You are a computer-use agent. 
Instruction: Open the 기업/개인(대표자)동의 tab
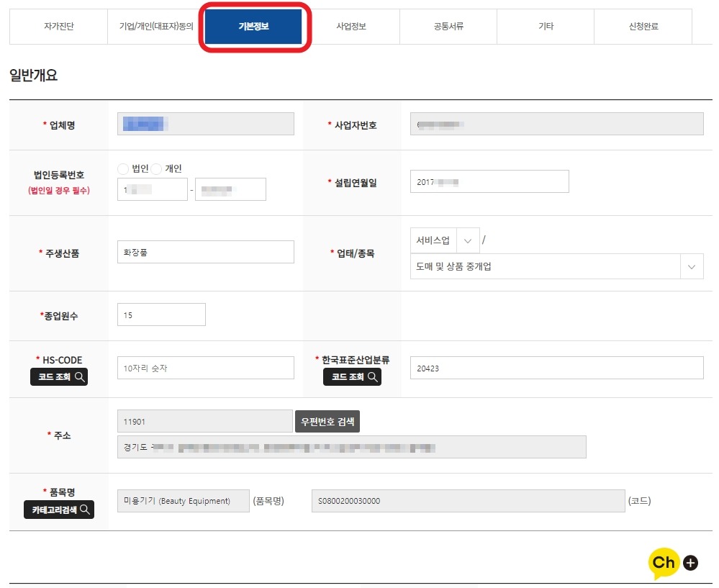[x=156, y=27]
